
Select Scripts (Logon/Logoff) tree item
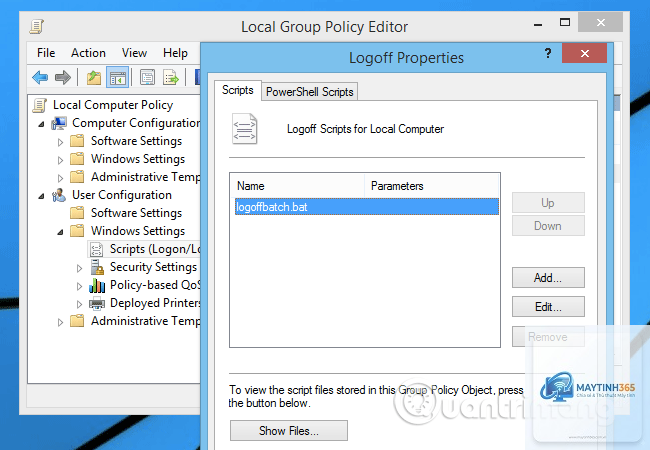155,249
